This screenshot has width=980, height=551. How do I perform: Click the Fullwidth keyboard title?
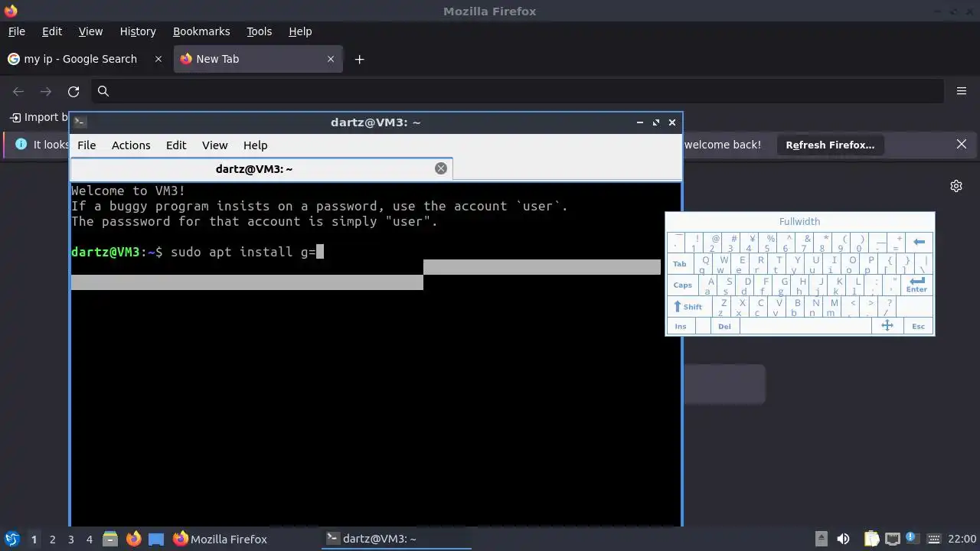pyautogui.click(x=799, y=221)
